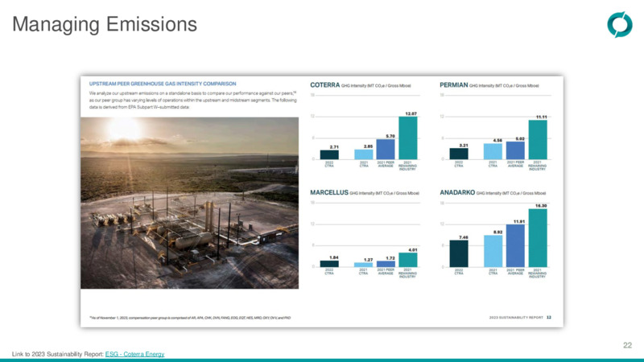Click the 1.72 bar in Marcellus chart
The height and width of the screenshot is (362, 644).
coord(386,264)
